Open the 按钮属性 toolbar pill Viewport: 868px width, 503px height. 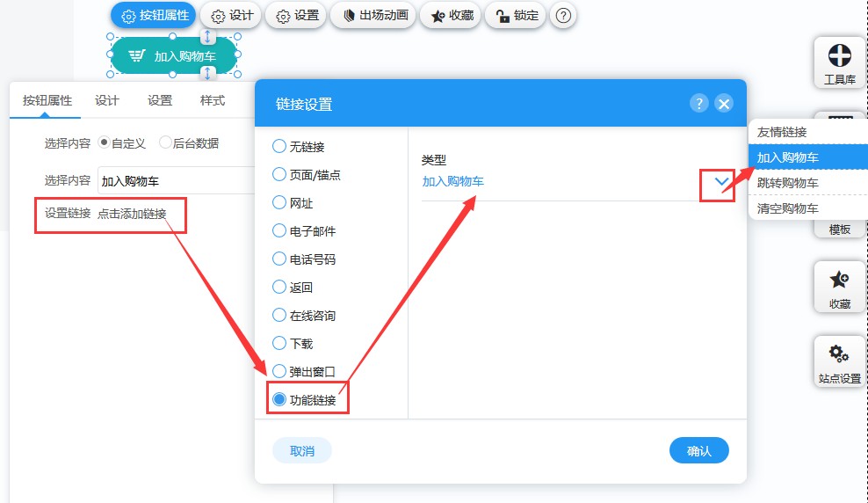(x=154, y=16)
